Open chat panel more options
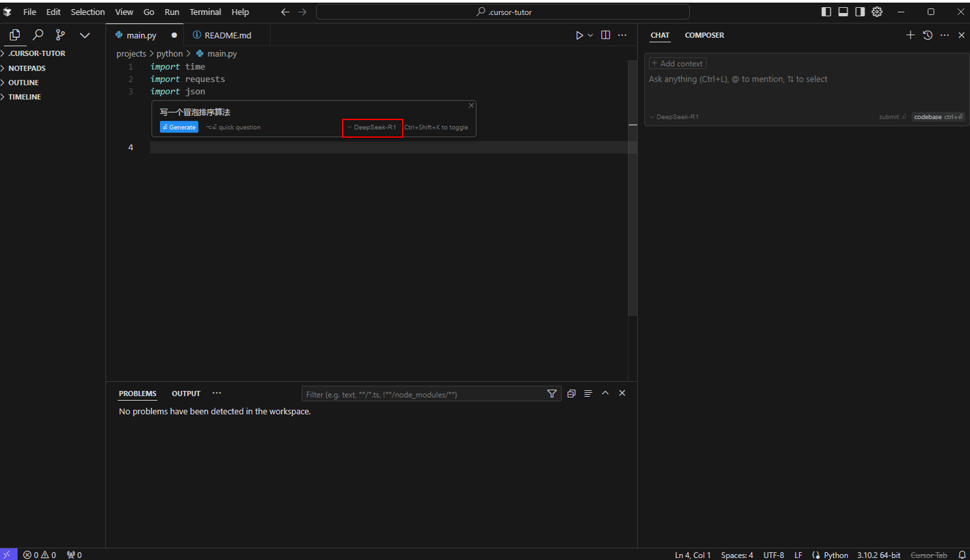 coord(945,35)
